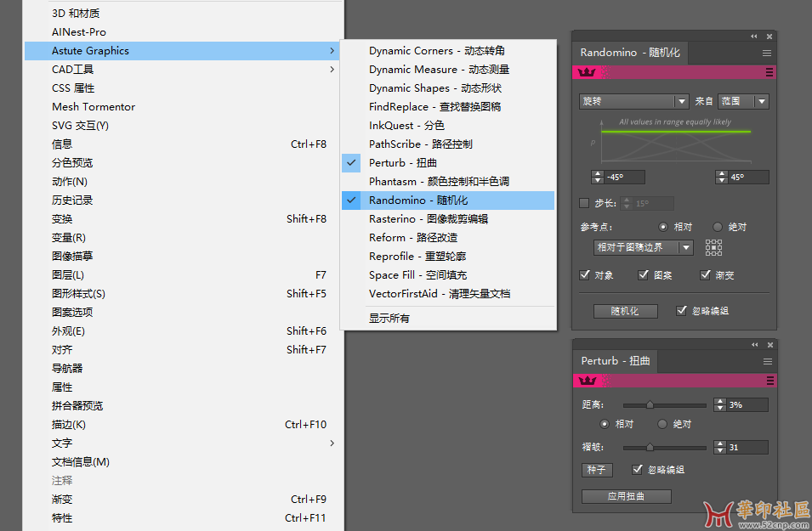Open PathScribe - 路径控制 panel

click(448, 144)
